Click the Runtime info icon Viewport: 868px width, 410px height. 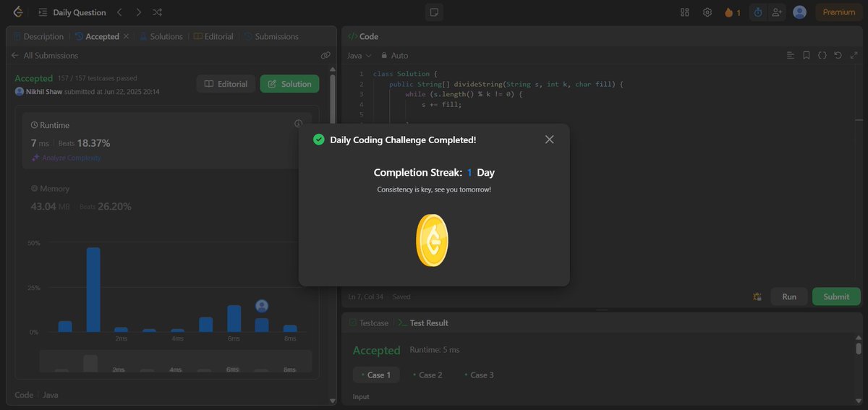298,124
